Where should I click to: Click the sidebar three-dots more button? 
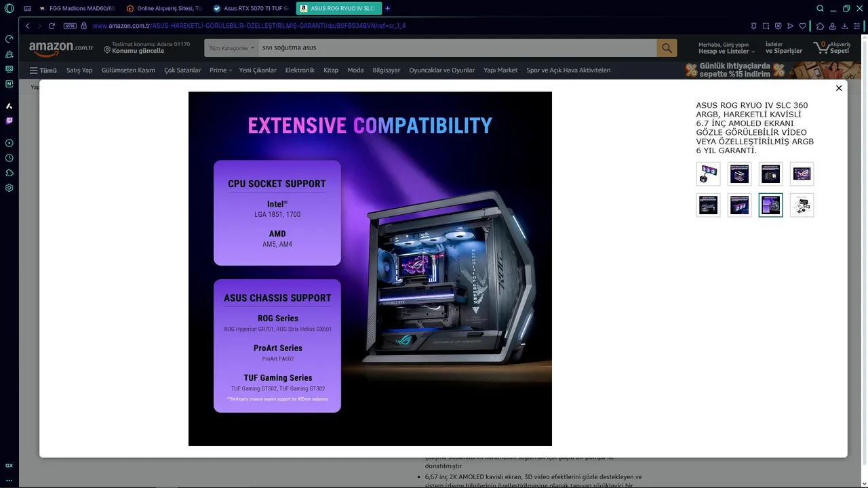coord(9,480)
